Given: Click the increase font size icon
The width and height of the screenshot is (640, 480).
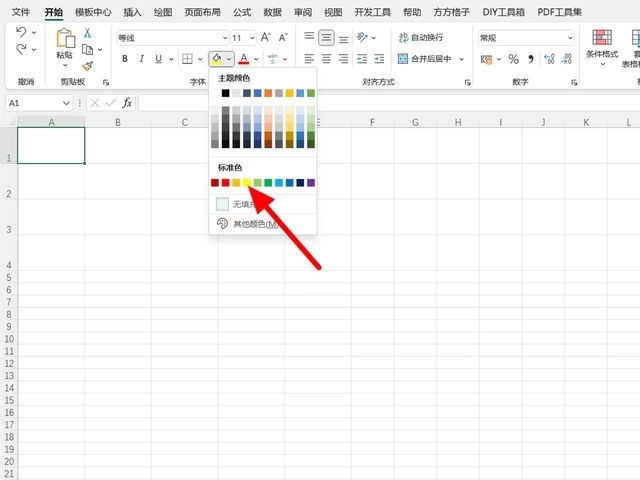Looking at the screenshot, I should coord(265,37).
